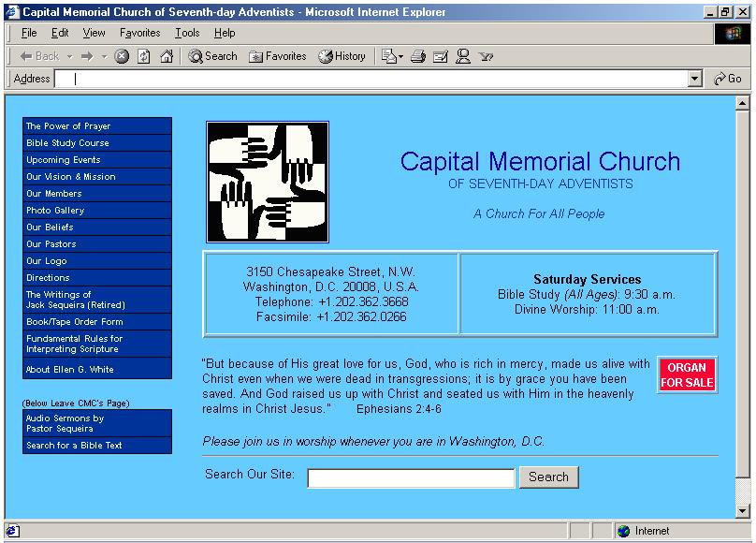Click the vertical scrollbar thumb
Image resolution: width=756 pixels, height=543 pixels.
743,294
